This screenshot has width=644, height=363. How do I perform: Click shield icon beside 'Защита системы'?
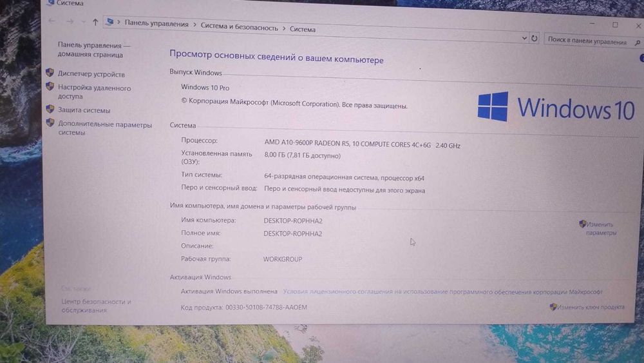click(x=50, y=109)
